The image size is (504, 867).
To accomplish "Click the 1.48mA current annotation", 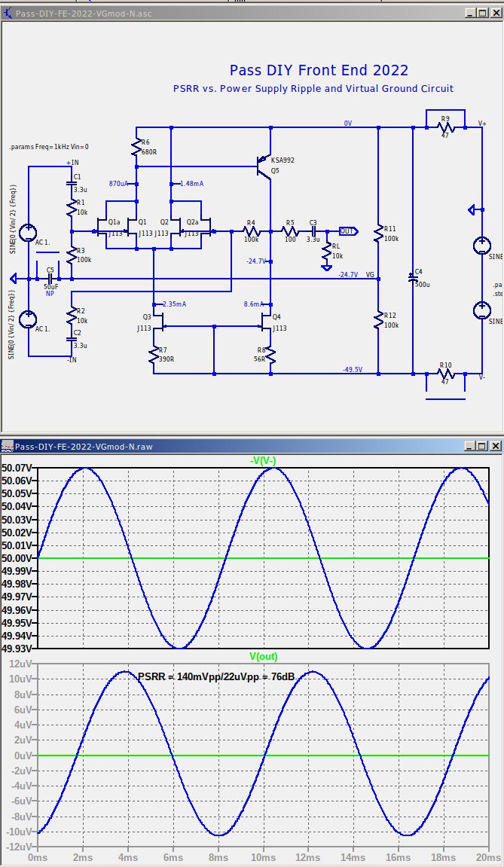I will click(191, 184).
